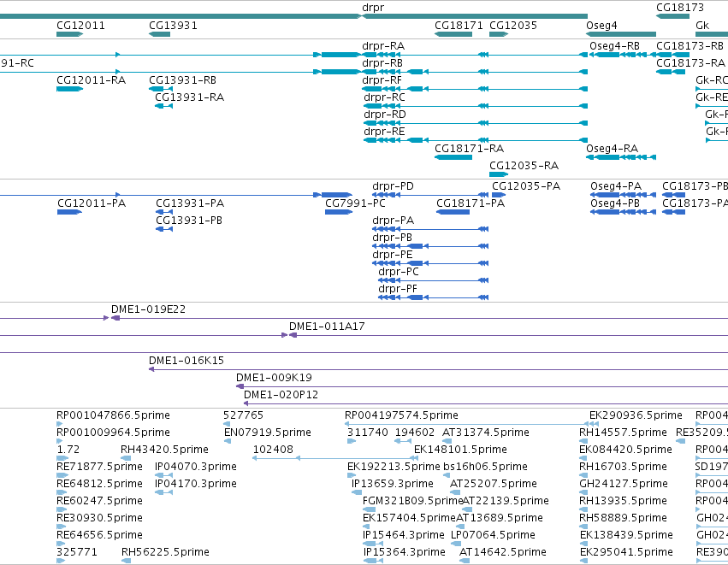Click the DME1-009K19 BAC label
The width and height of the screenshot is (728, 565).
[274, 378]
